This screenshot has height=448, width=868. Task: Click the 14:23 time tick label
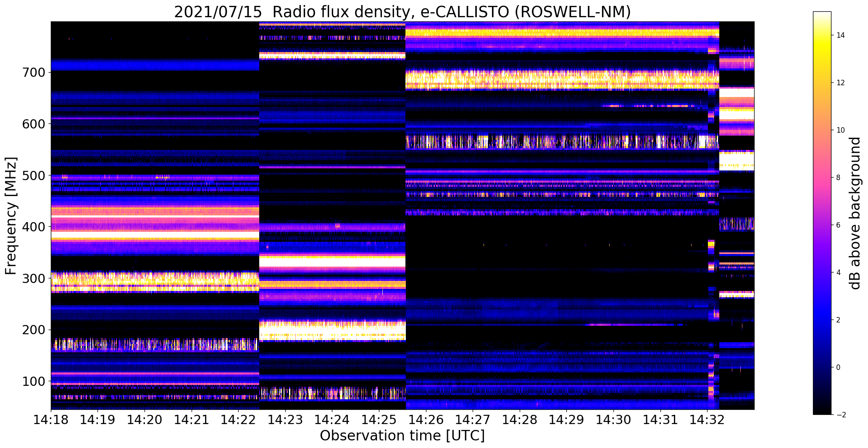285,419
